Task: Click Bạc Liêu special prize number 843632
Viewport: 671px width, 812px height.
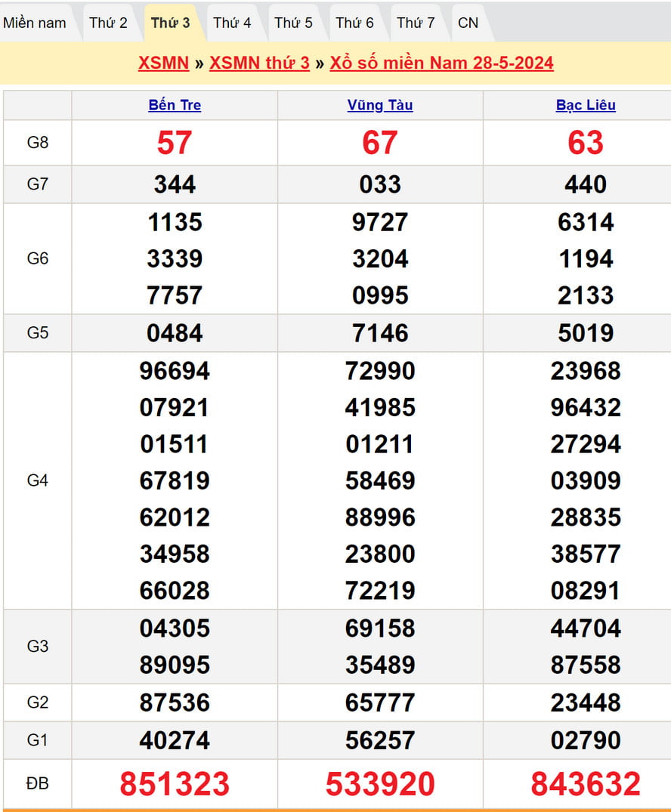Action: 586,784
